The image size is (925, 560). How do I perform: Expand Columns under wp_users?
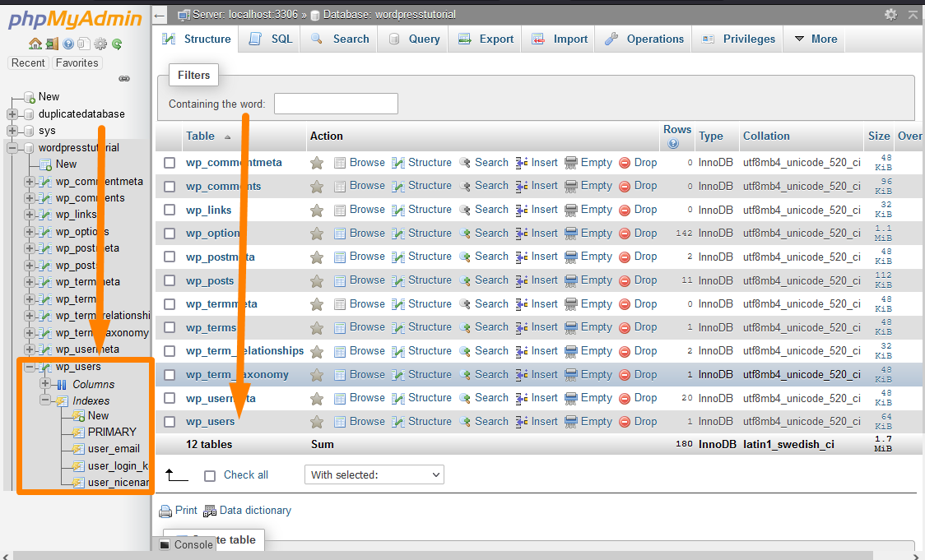45,384
